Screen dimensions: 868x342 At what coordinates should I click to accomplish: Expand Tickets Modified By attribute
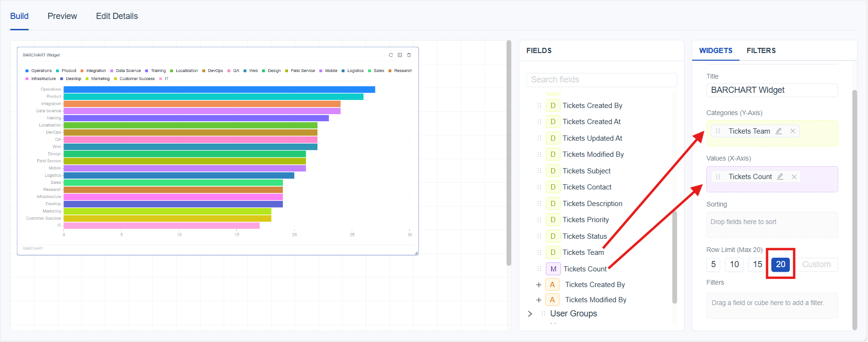(539, 300)
